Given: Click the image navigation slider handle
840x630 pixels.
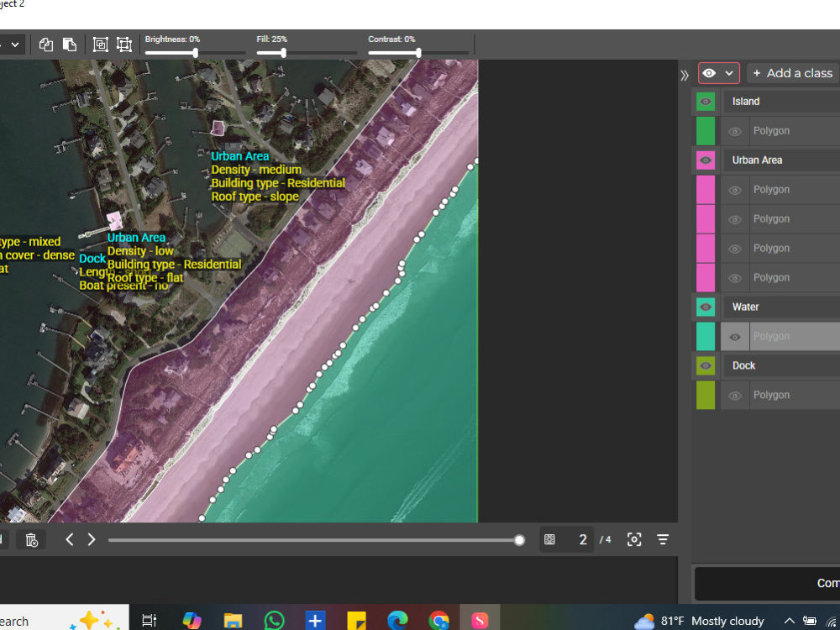Looking at the screenshot, I should (x=519, y=540).
